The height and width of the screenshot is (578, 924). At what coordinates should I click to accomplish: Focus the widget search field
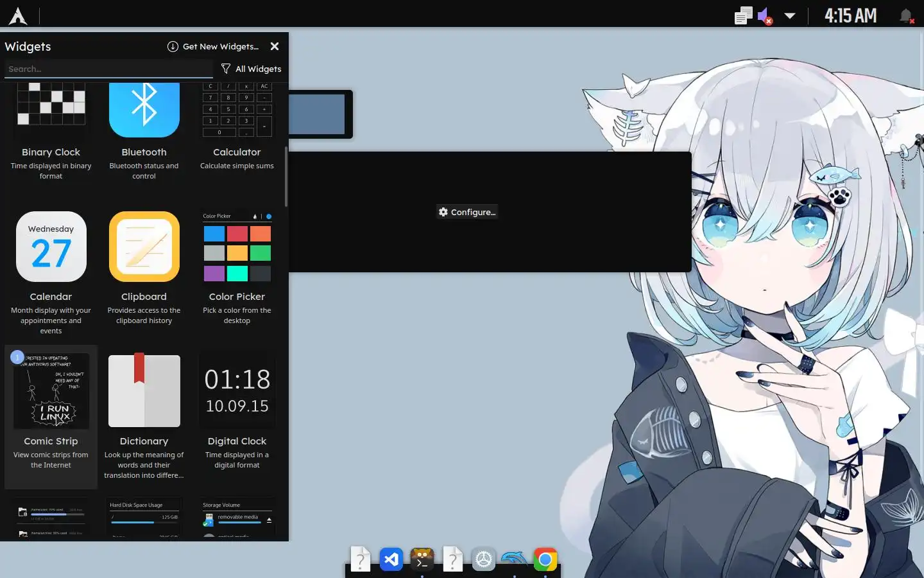[108, 69]
